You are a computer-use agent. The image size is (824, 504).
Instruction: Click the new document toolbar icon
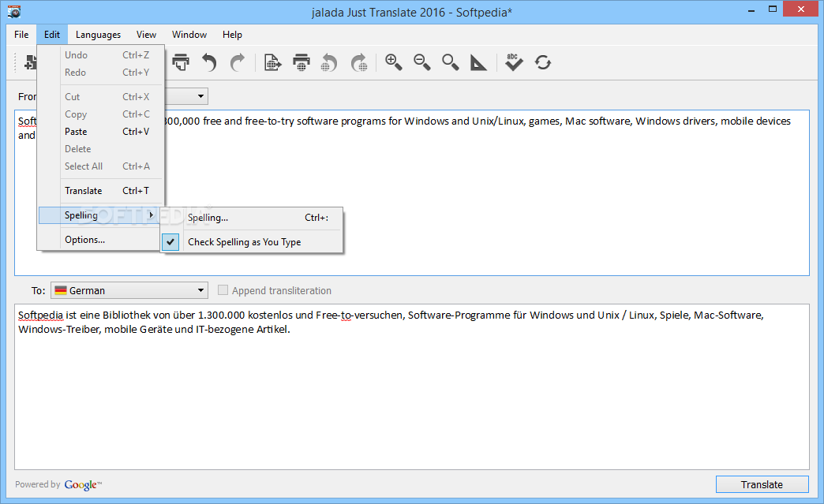[31, 62]
